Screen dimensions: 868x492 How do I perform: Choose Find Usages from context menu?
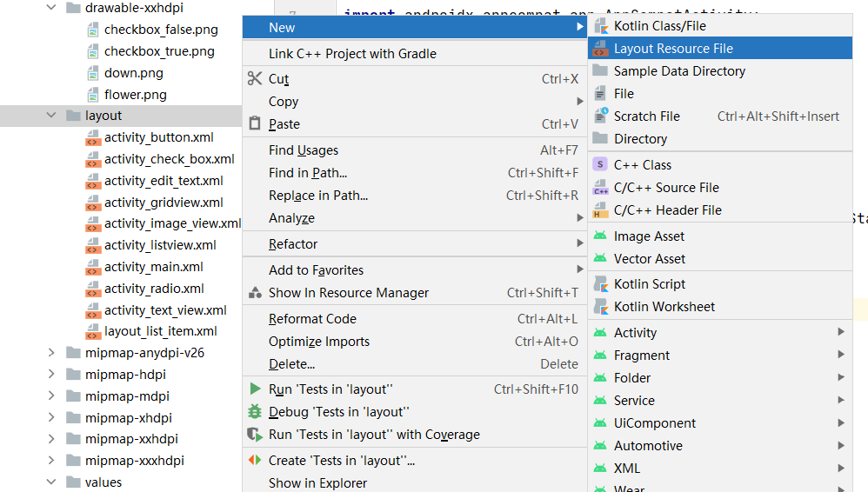[x=304, y=150]
